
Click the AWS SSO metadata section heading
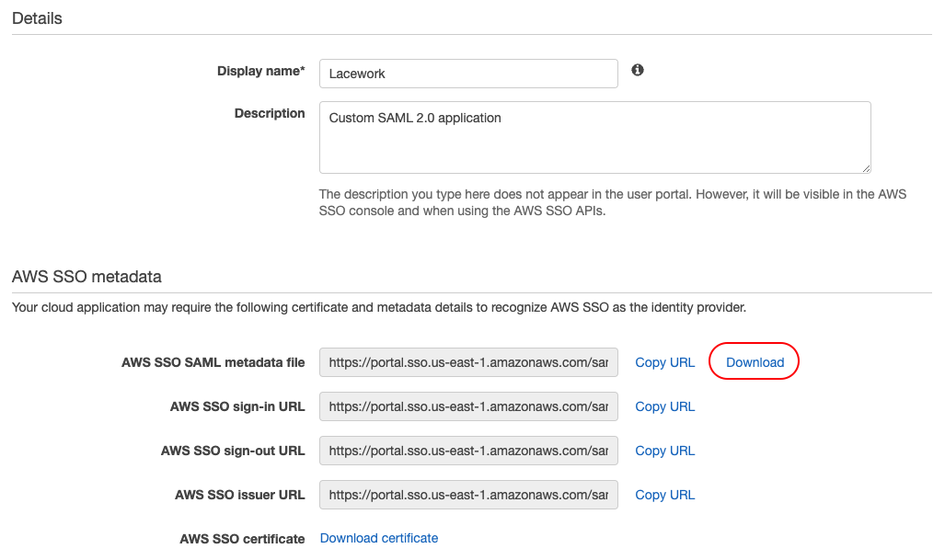tap(86, 277)
